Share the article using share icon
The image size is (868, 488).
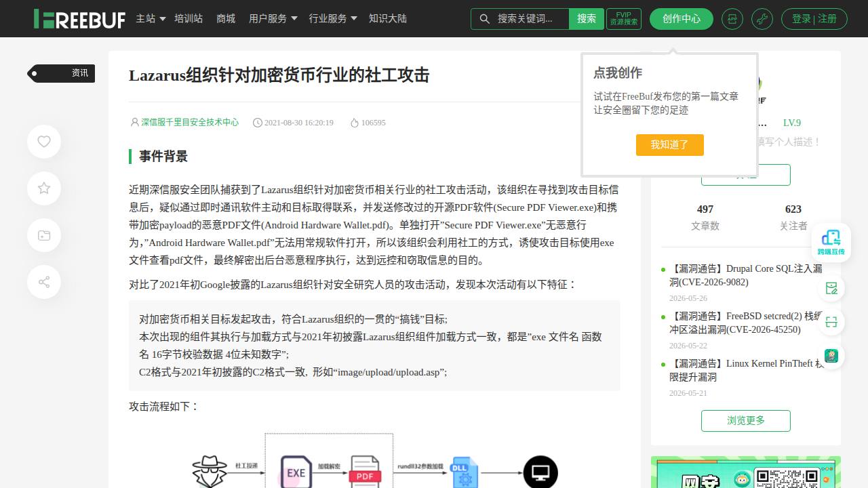coord(44,282)
